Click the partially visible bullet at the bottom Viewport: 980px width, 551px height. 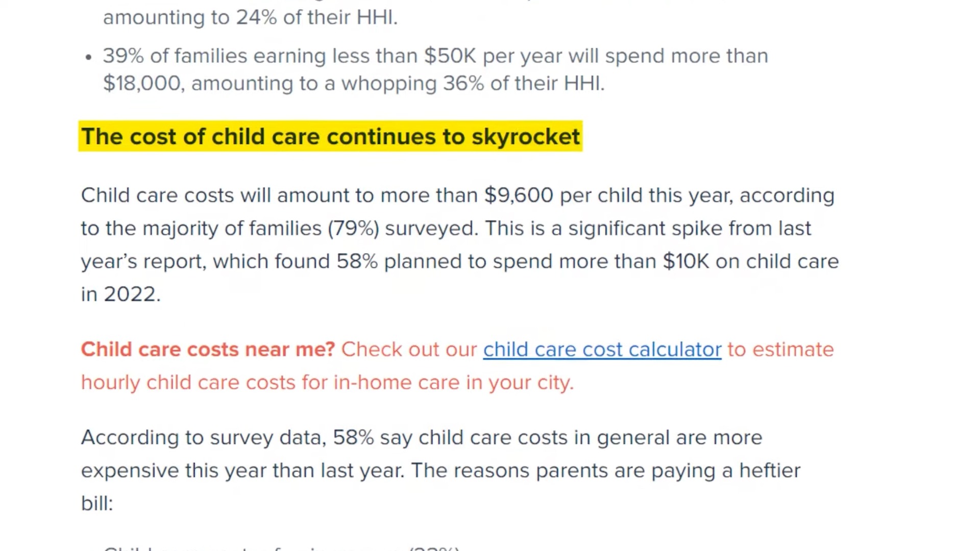tap(281, 548)
